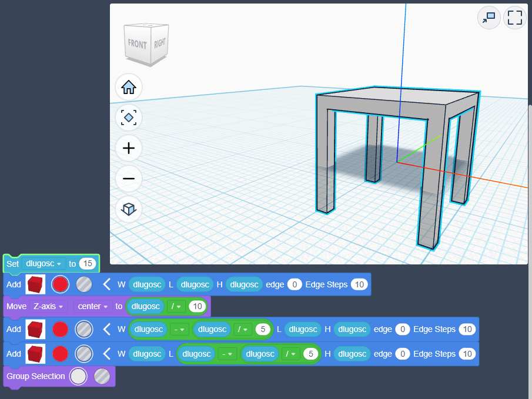Select solid white option in Group Selection block
Viewport: 532px width, 399px height.
78,376
